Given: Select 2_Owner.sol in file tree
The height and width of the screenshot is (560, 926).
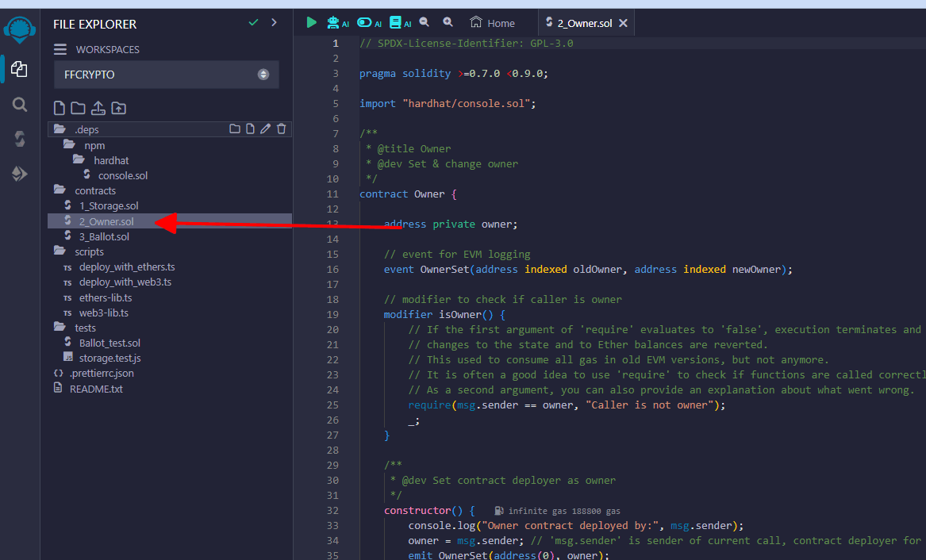Looking at the screenshot, I should (170, 221).
